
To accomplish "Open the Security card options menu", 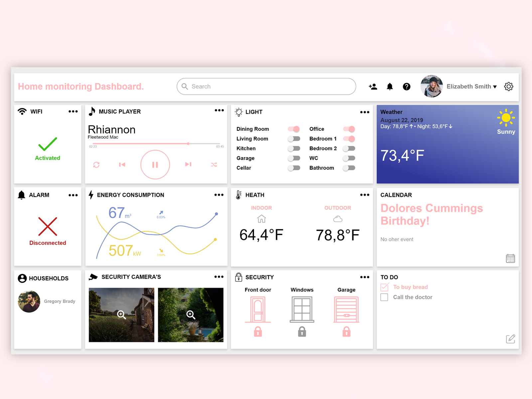I will [365, 277].
